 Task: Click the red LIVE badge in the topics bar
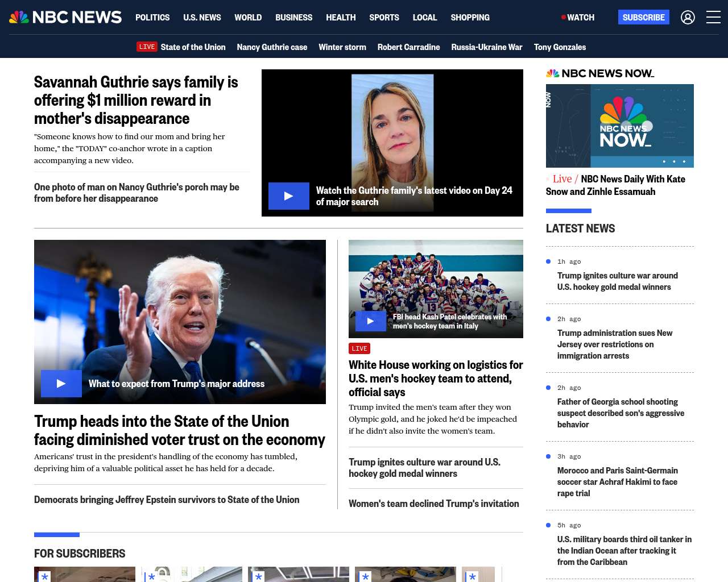pos(147,47)
